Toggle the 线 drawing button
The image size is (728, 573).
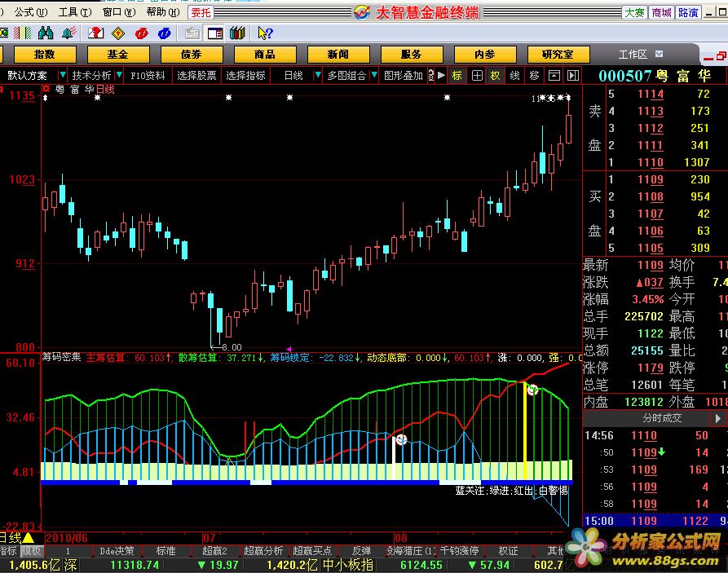click(x=515, y=75)
